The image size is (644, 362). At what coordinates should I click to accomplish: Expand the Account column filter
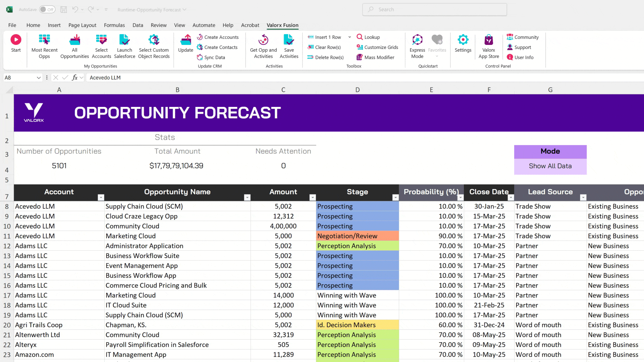click(x=101, y=197)
